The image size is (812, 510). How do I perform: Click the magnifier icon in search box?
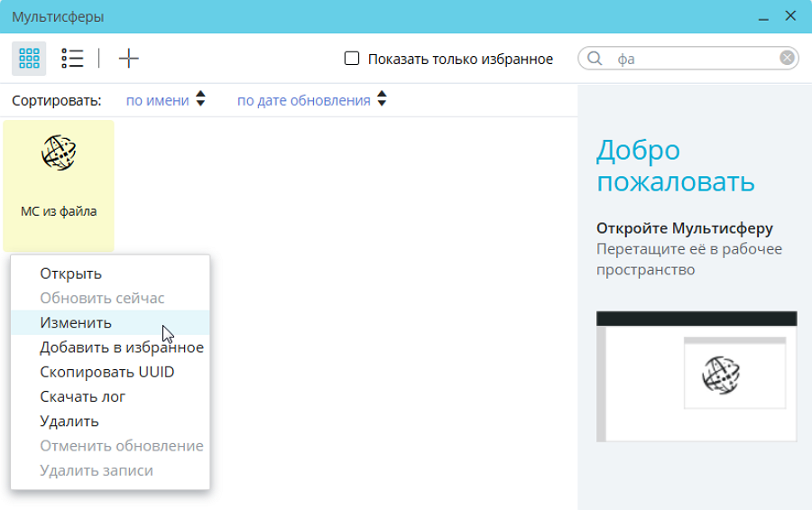(595, 59)
